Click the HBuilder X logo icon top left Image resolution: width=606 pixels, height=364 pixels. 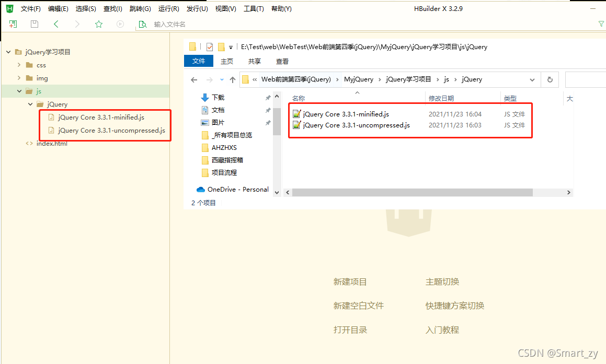9,8
